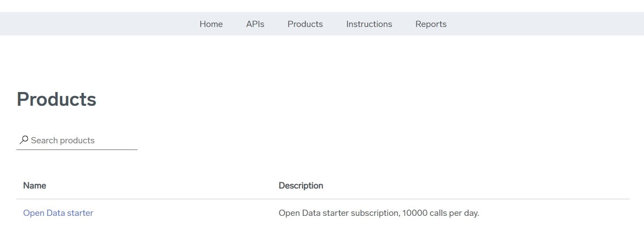Open the Instructions page

click(369, 24)
